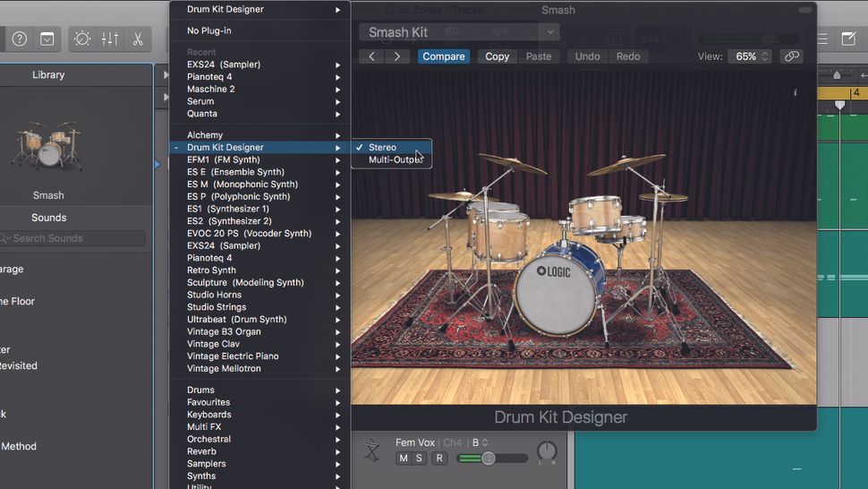Image resolution: width=868 pixels, height=489 pixels.
Task: Select the Library panel header
Action: (x=48, y=74)
